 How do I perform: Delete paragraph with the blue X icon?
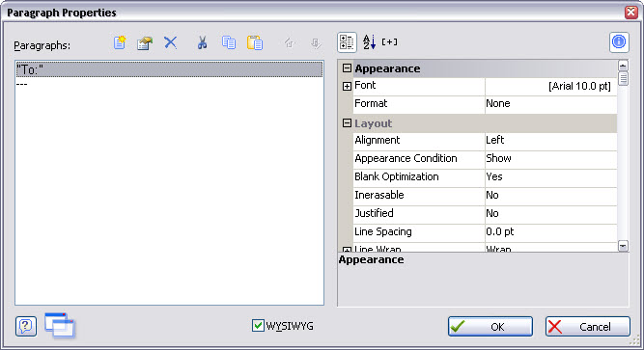click(x=171, y=42)
